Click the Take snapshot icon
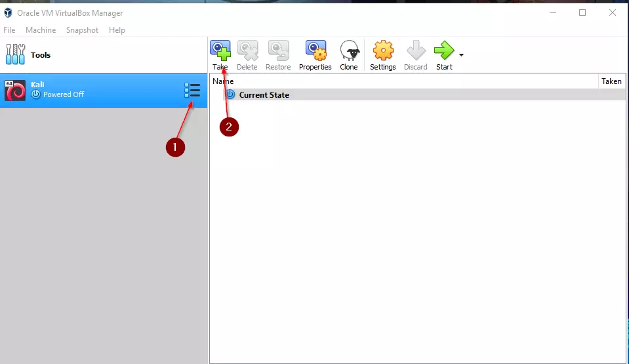The image size is (629, 364). point(220,51)
